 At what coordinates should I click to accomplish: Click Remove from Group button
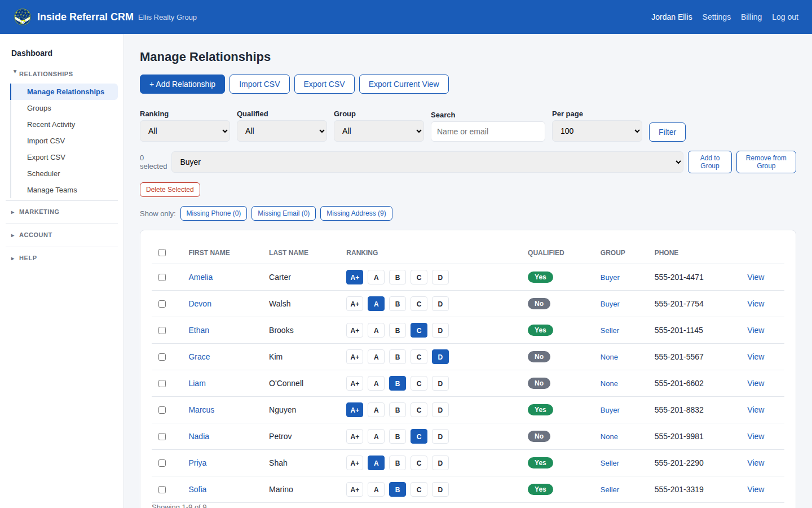click(766, 162)
